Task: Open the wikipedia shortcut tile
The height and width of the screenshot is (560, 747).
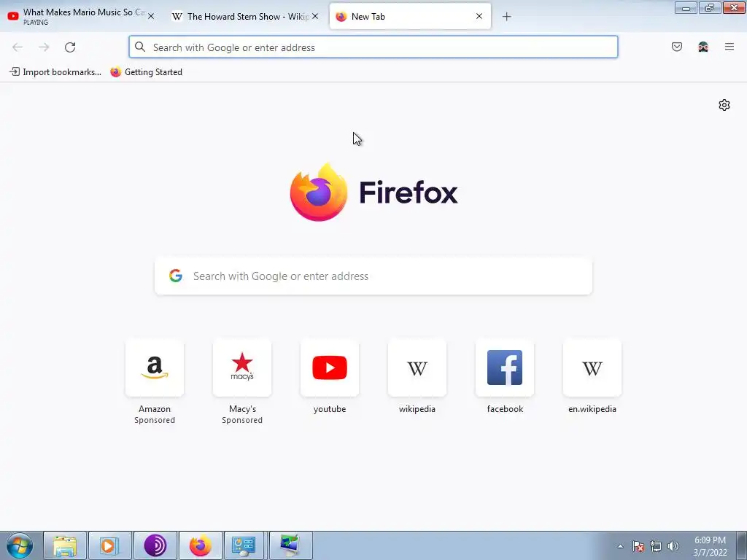Action: (x=417, y=367)
